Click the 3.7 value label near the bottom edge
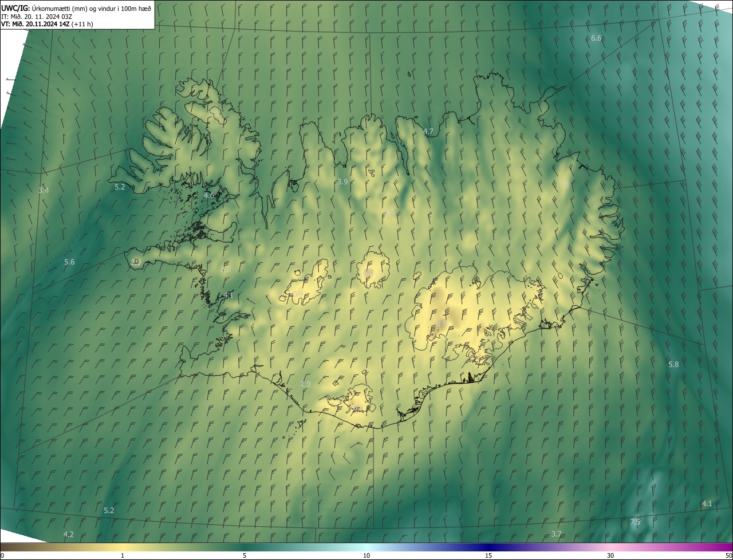Image resolution: width=733 pixels, height=560 pixels. click(556, 534)
